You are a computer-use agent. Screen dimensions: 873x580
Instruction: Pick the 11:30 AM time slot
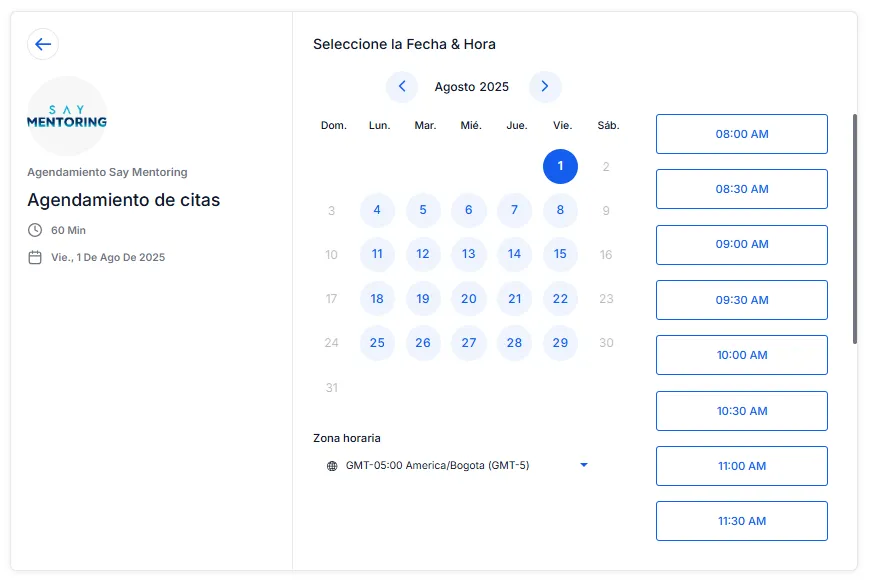(741, 521)
